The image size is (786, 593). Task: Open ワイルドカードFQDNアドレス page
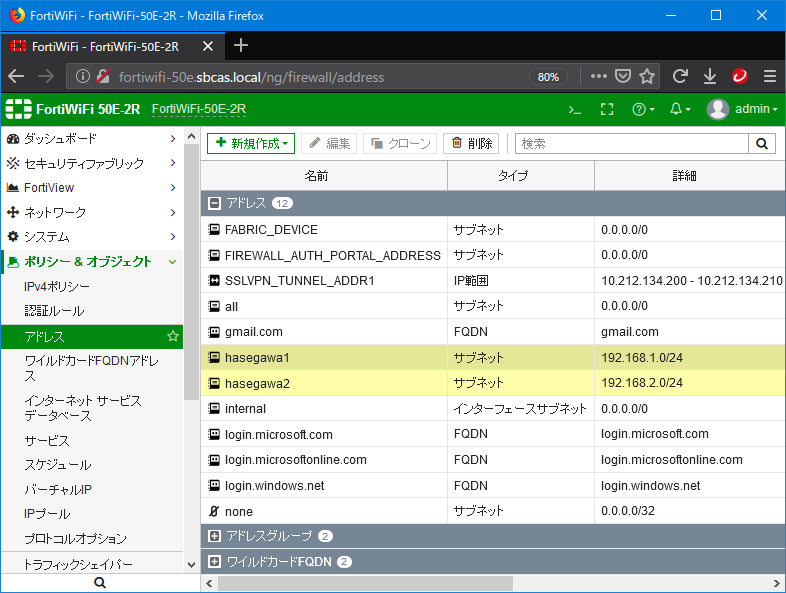[x=92, y=368]
